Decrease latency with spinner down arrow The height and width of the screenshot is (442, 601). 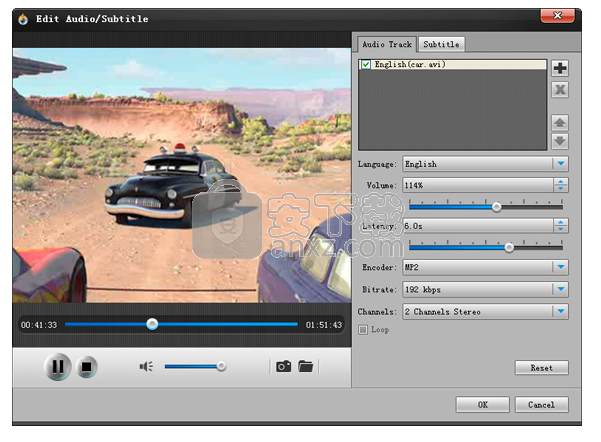click(x=561, y=229)
